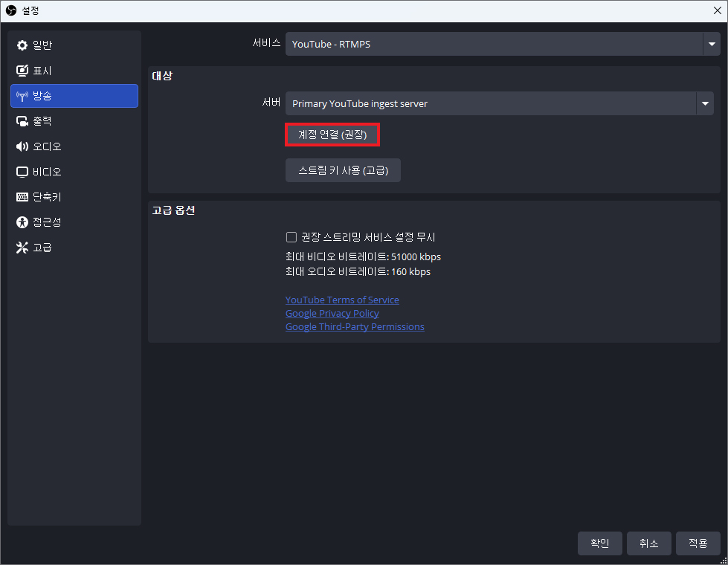Screen dimensions: 728x565
Task: Open the 출력 output icon in sidebar
Action: click(x=22, y=121)
